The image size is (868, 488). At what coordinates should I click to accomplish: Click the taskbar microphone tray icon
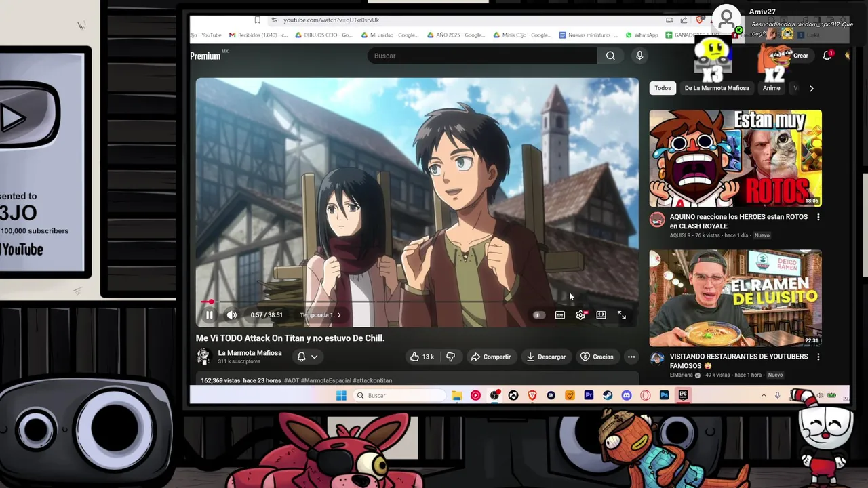[777, 396]
